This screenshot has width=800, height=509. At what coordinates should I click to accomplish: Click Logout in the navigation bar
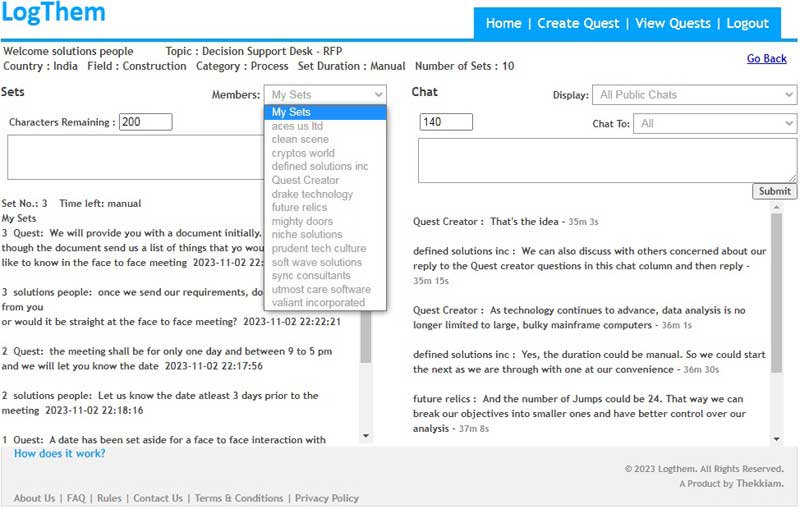[x=747, y=23]
